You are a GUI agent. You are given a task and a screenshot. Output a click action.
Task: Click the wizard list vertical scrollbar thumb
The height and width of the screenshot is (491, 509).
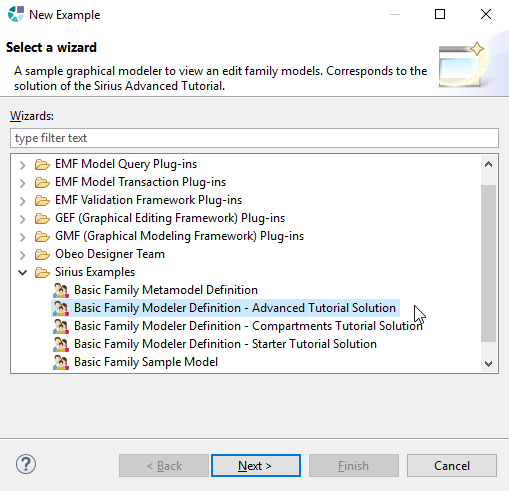[488, 263]
